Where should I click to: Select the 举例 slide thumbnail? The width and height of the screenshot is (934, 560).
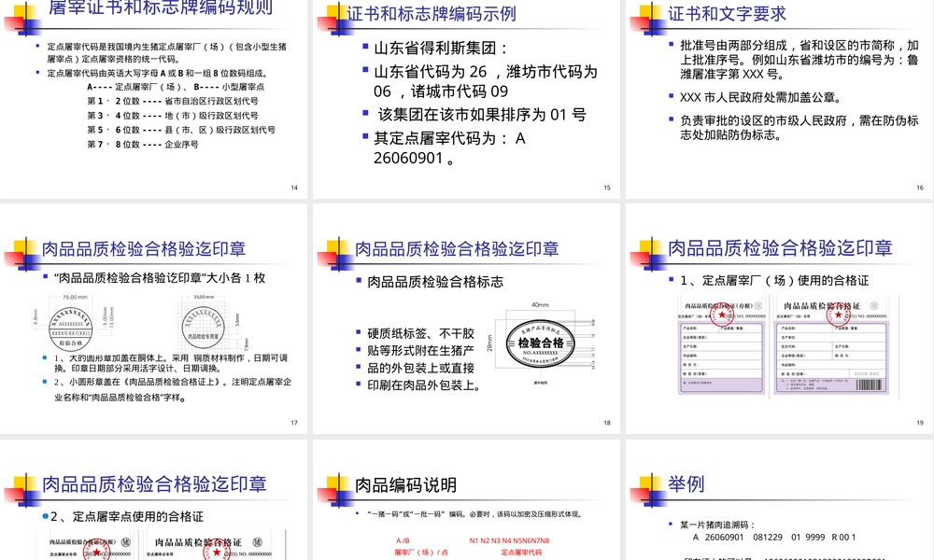click(x=779, y=500)
